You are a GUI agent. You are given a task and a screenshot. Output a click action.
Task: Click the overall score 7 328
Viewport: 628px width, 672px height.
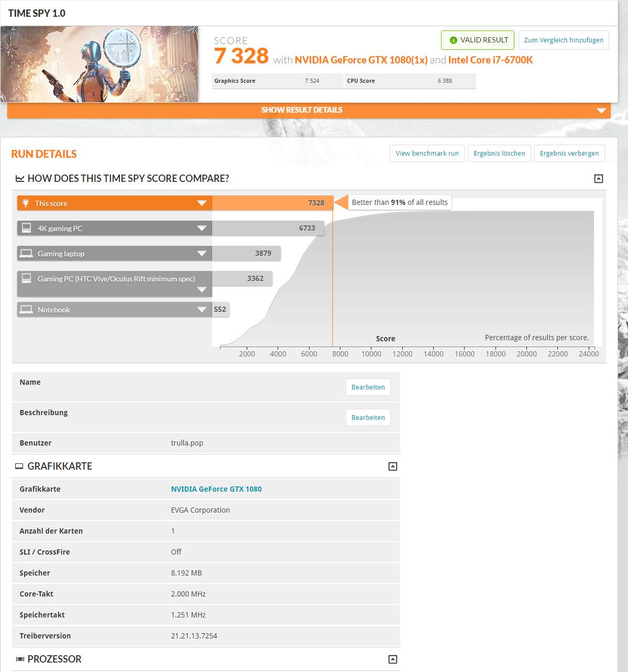[x=241, y=56]
